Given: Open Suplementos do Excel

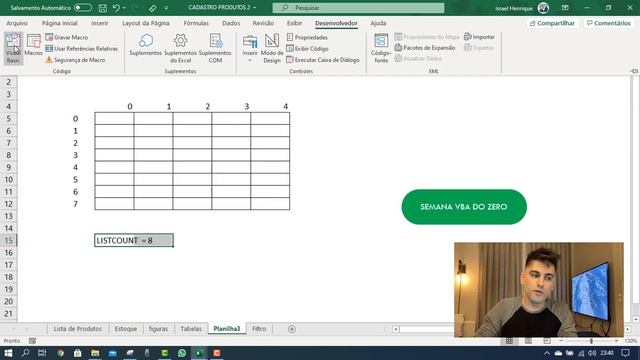Looking at the screenshot, I should click(x=180, y=49).
